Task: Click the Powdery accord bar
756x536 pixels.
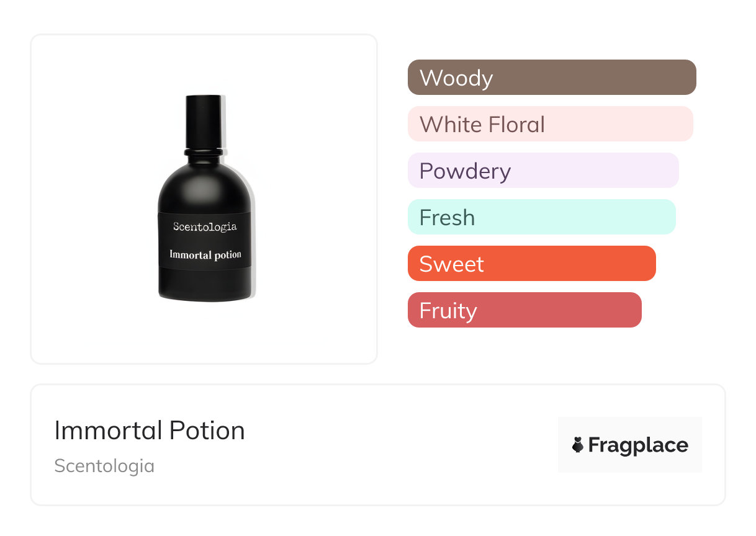Action: point(543,171)
